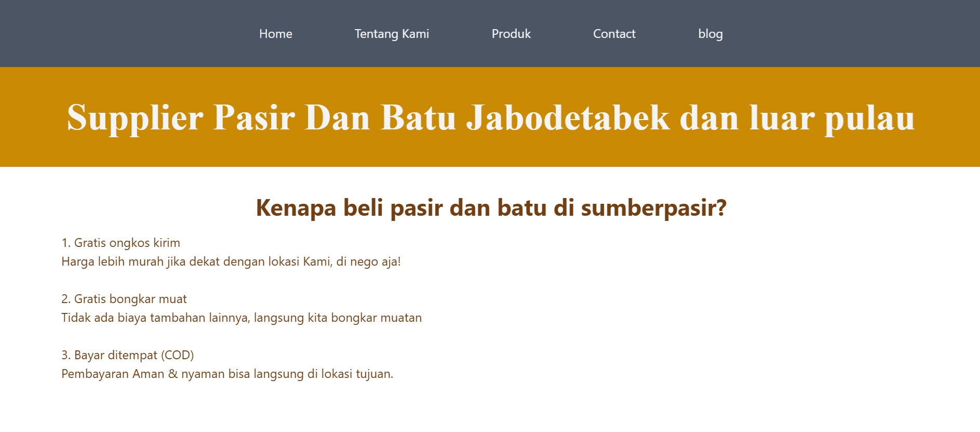
Task: Click the word Jabodetabek in banner title
Action: click(x=568, y=117)
